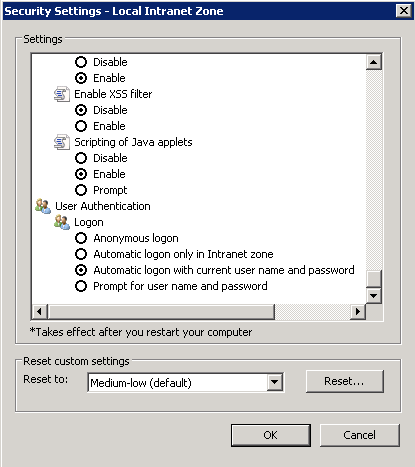Click the Logon users icon

[62, 222]
